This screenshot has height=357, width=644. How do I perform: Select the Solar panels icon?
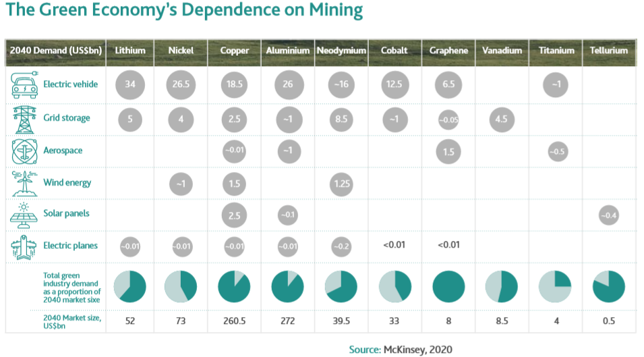[24, 214]
